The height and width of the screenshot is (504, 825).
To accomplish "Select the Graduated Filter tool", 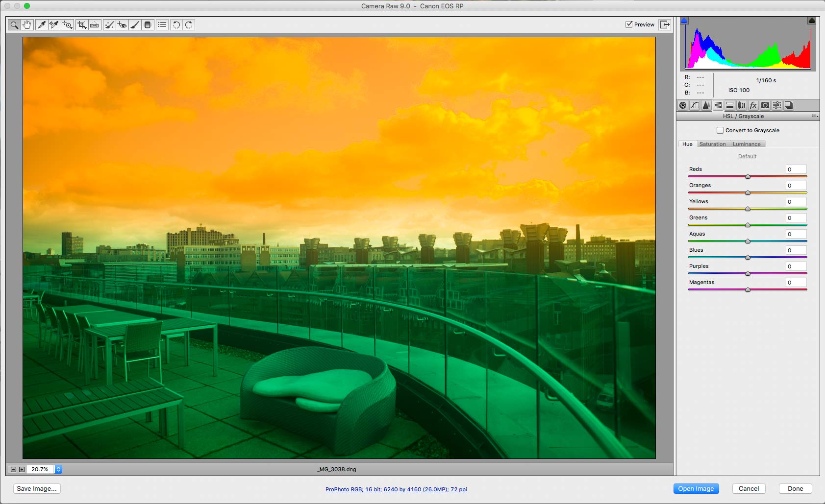I will point(148,24).
